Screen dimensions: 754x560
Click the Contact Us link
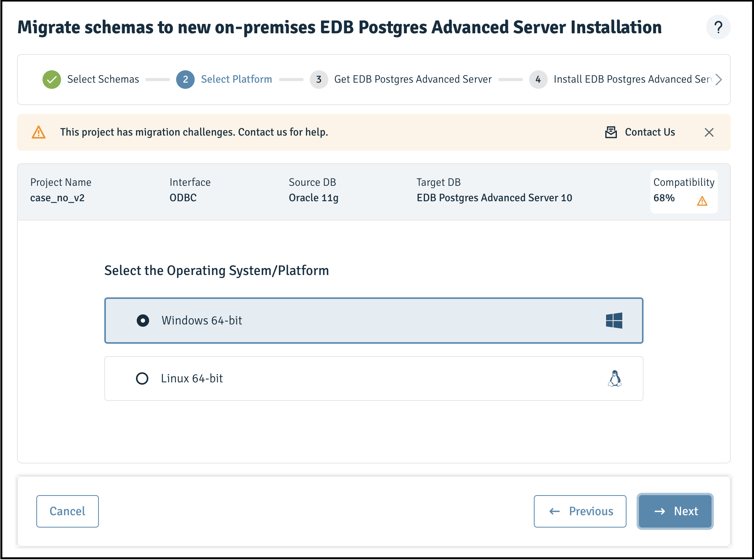click(x=650, y=132)
